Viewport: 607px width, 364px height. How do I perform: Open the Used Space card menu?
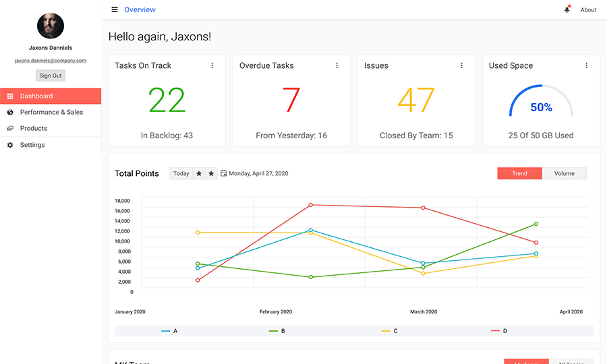[x=587, y=65]
